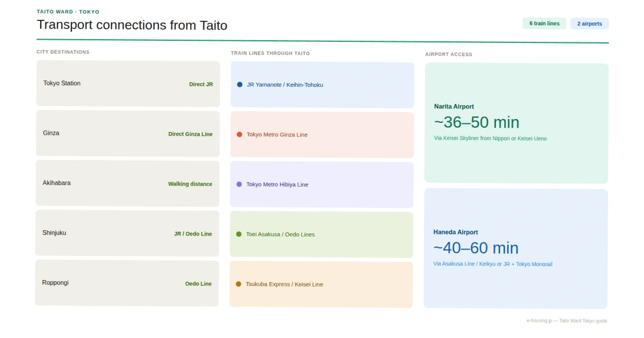Click the 'JR Yamanote / Keihin-Tohoku' line name
Viewport: 644px width, 338px height.
pos(285,85)
